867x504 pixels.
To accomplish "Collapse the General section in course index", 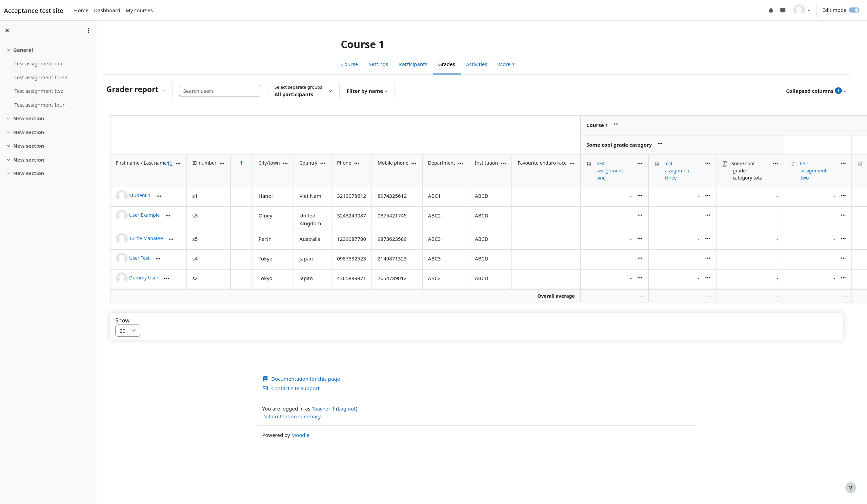I will coord(8,50).
